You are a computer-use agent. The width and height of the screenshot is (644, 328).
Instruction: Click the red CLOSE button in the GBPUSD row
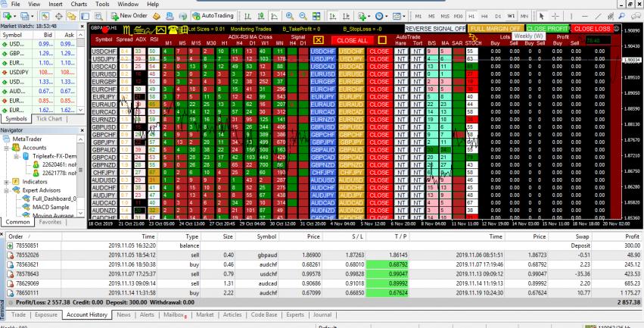pyautogui.click(x=379, y=127)
